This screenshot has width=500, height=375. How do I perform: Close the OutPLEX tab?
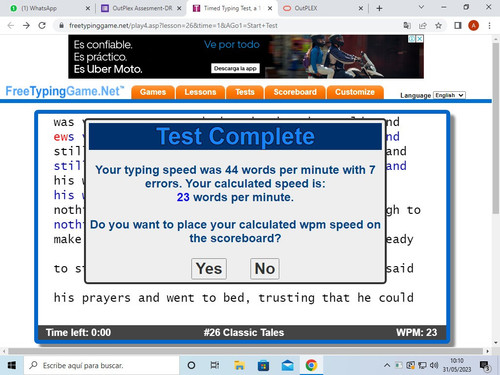(361, 8)
